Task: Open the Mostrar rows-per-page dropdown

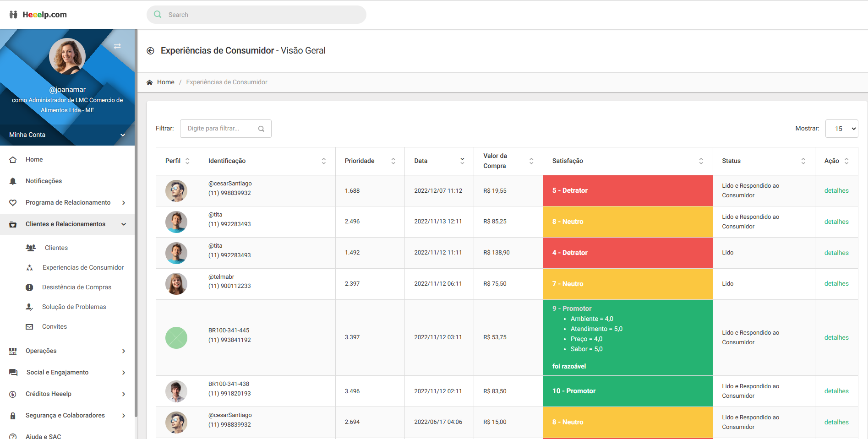Action: (841, 129)
